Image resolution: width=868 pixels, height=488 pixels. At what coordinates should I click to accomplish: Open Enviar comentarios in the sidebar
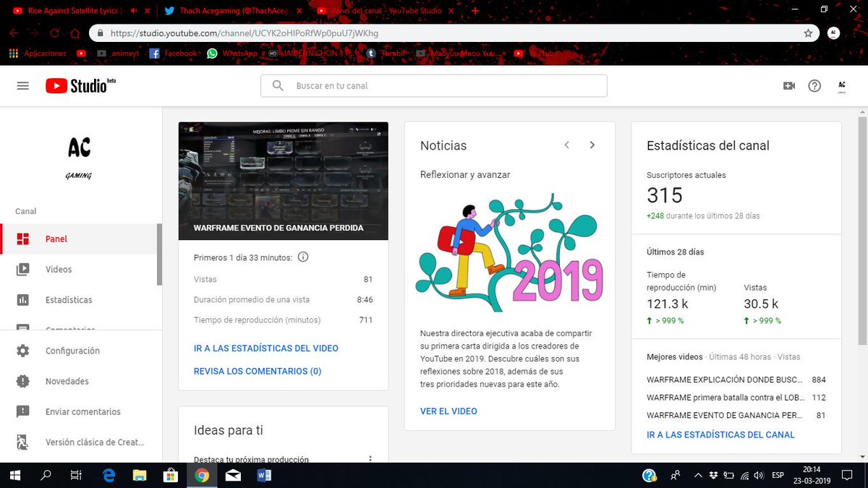81,411
